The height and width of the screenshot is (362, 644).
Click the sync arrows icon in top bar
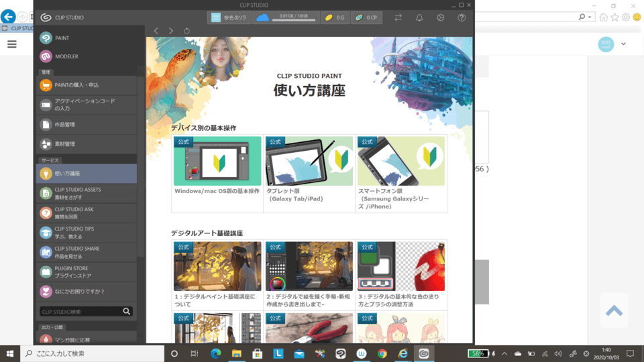click(398, 17)
